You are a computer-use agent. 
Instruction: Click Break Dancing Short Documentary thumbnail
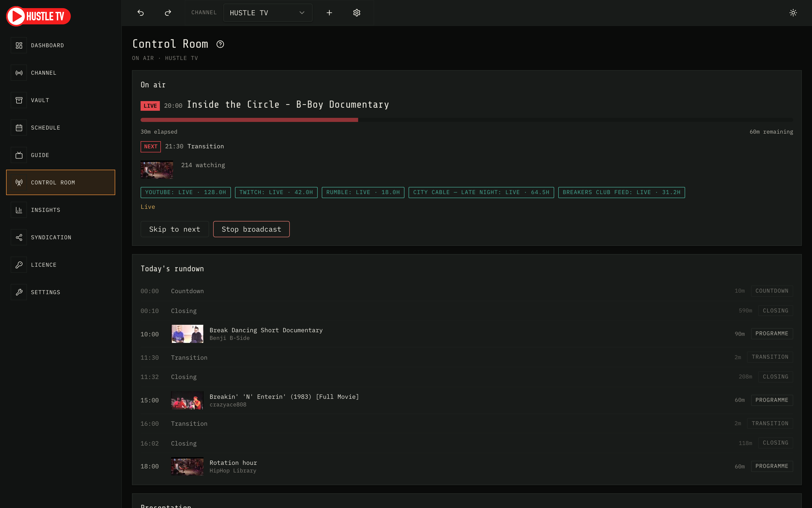point(187,334)
